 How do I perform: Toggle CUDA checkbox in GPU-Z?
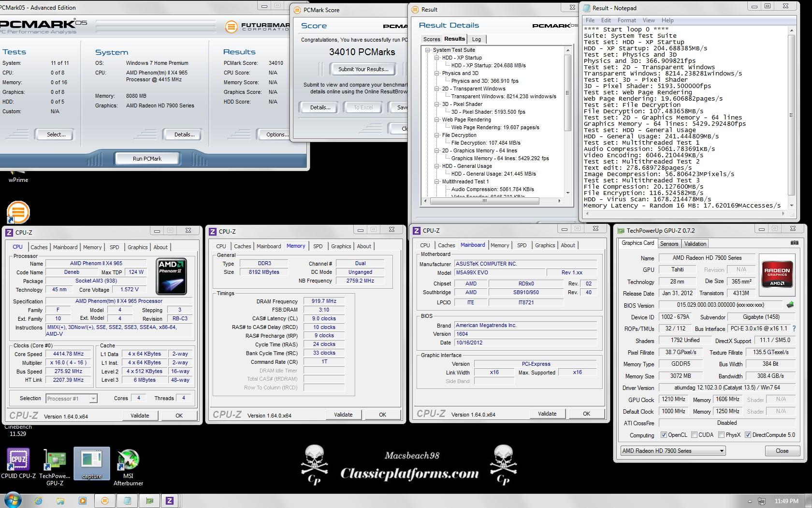coord(695,434)
